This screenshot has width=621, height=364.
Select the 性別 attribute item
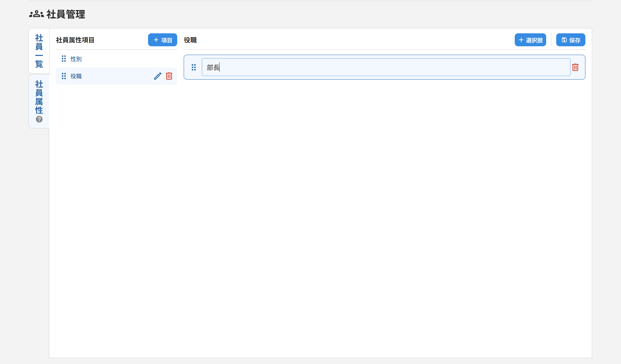pyautogui.click(x=76, y=59)
